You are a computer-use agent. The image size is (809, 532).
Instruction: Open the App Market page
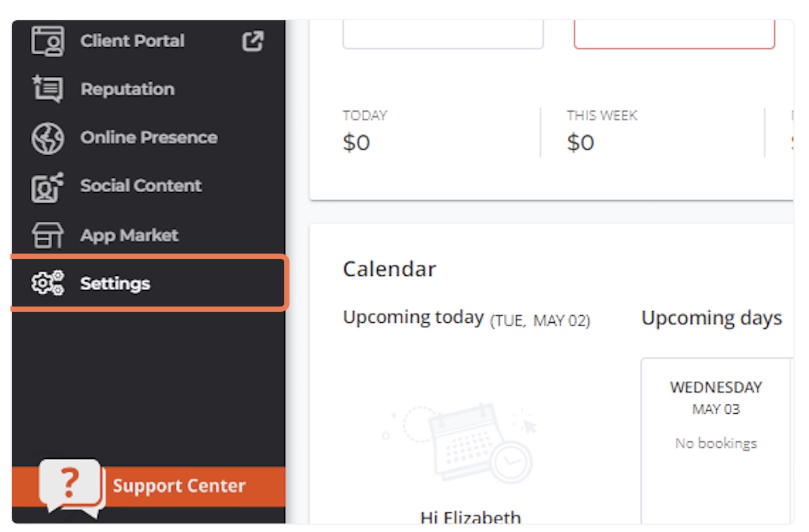tap(129, 234)
